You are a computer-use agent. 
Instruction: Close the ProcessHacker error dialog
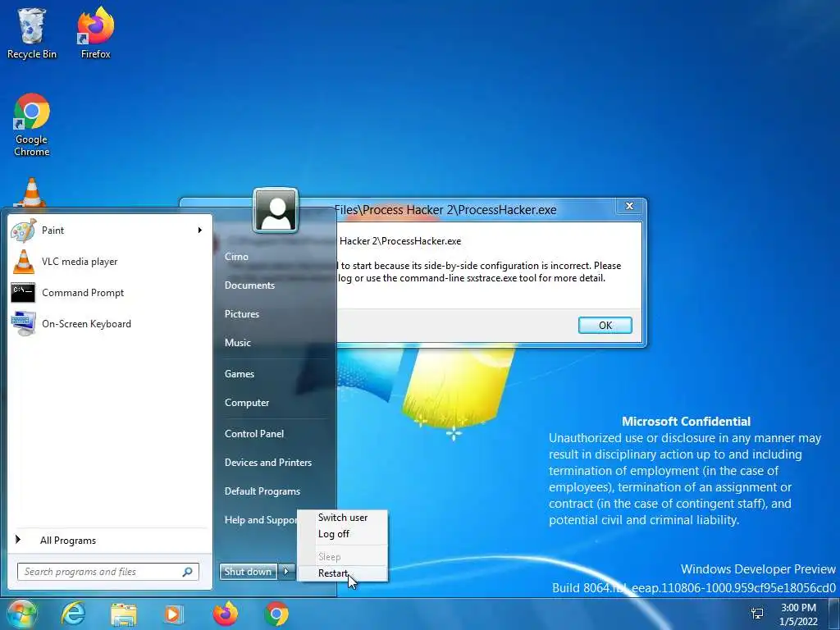(x=629, y=206)
